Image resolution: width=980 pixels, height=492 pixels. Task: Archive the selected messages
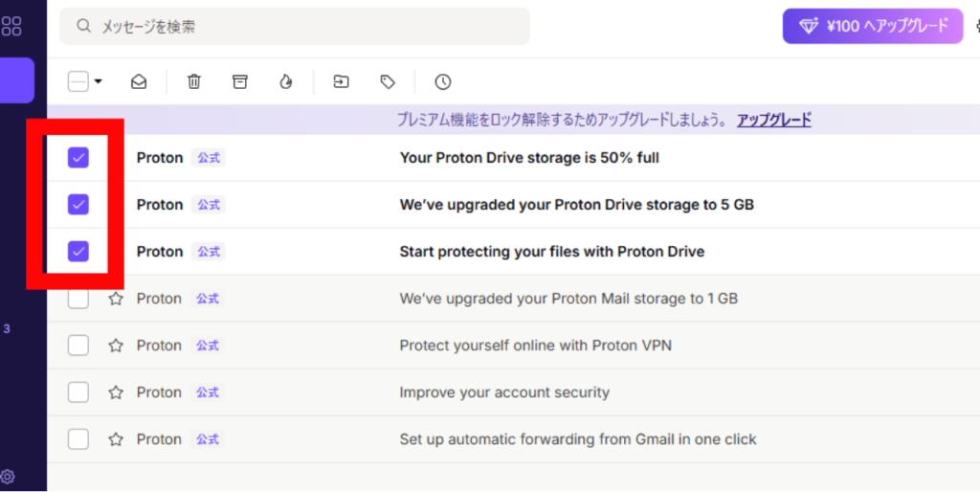[x=240, y=82]
